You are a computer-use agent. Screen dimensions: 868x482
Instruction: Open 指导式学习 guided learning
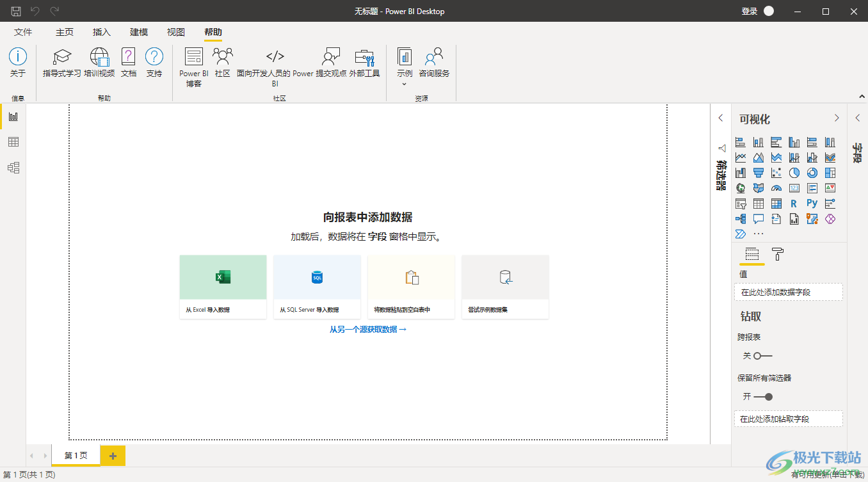pyautogui.click(x=62, y=63)
